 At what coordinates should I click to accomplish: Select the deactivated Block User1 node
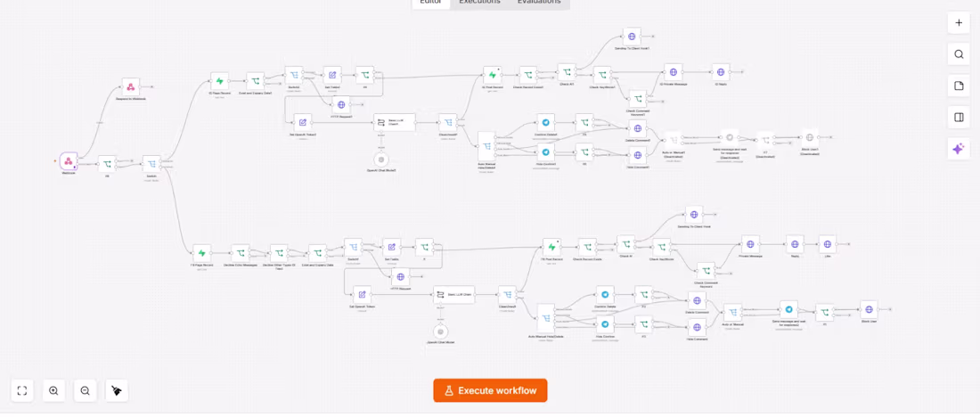(810, 137)
